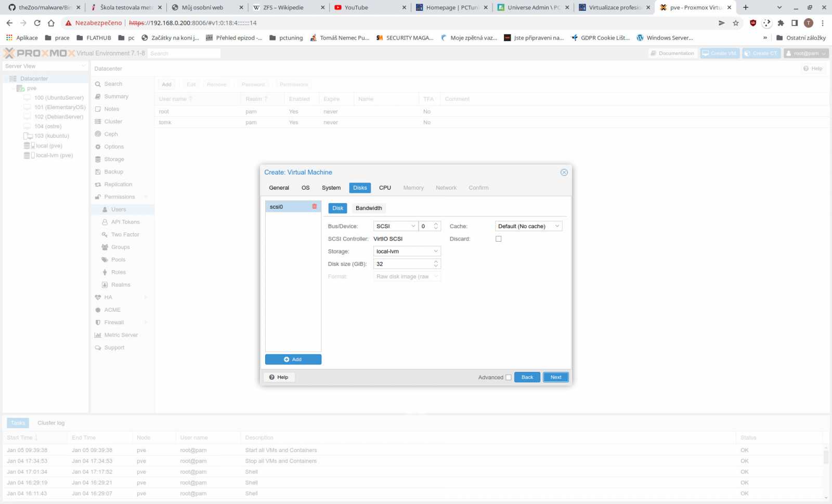Open the Bandwidth sub-tab

click(x=369, y=208)
